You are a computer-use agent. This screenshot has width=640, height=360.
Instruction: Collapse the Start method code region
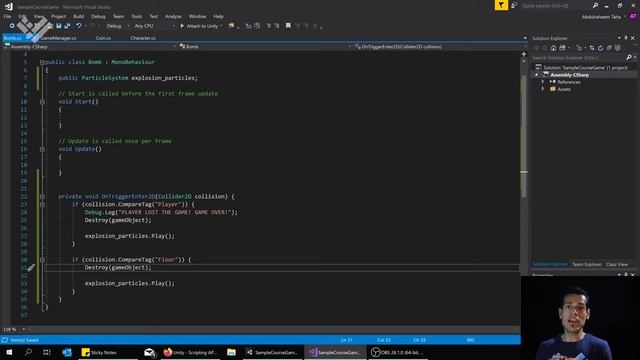(x=42, y=102)
